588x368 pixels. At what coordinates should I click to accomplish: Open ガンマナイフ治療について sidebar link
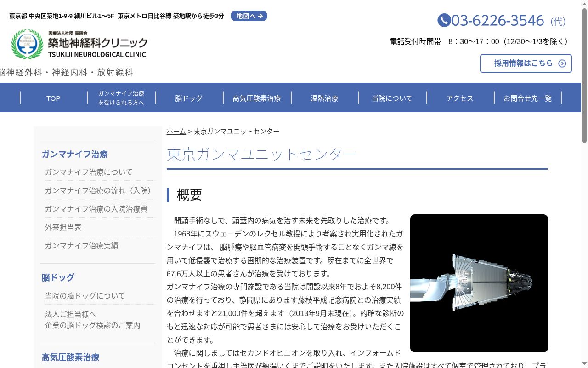coord(89,172)
